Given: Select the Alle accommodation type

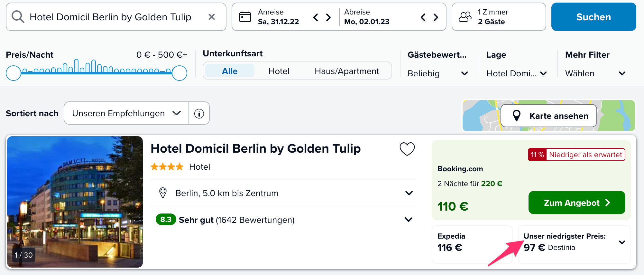Looking at the screenshot, I should (230, 71).
